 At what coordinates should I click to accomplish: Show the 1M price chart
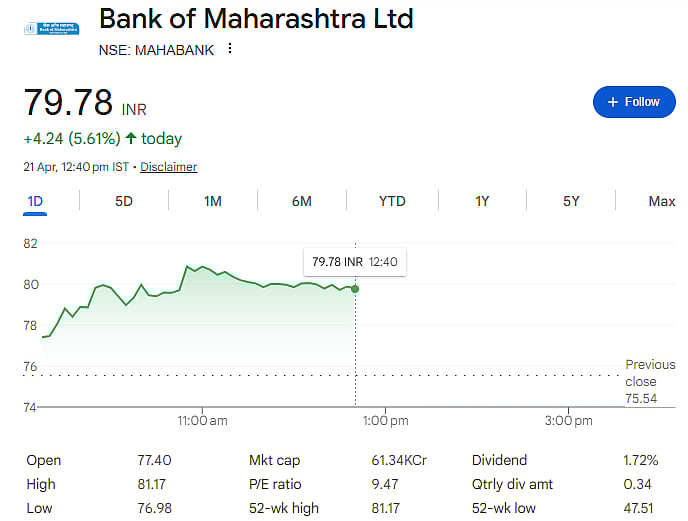point(212,201)
